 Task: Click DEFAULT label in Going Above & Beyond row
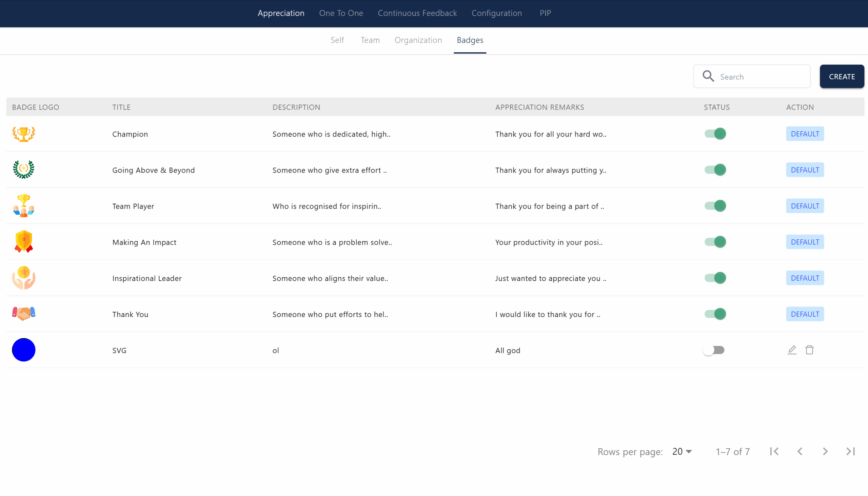tap(805, 170)
